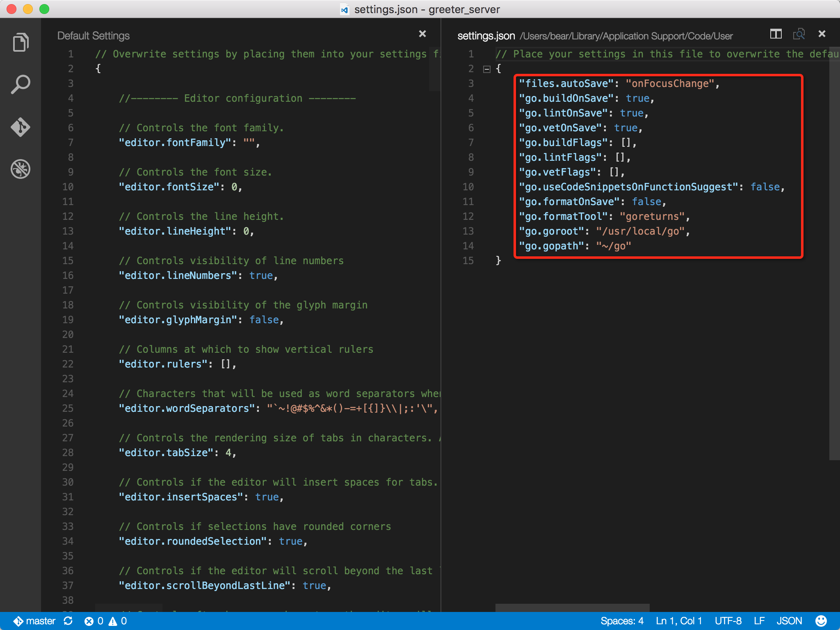Click the Git sync changes icon
The image size is (840, 630).
tap(68, 621)
